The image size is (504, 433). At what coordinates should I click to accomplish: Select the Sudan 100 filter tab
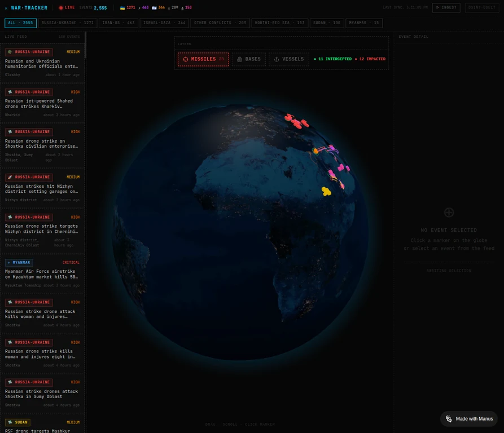(x=327, y=23)
